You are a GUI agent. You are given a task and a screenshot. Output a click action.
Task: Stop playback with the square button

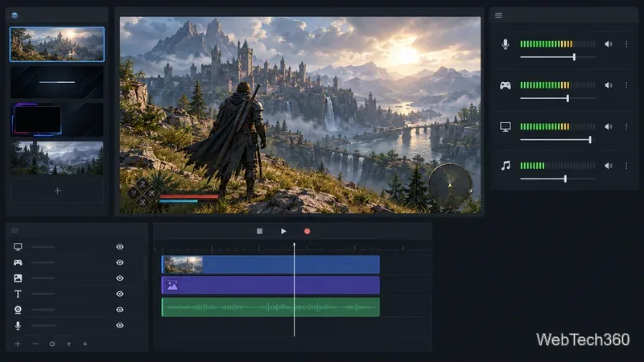click(x=259, y=232)
